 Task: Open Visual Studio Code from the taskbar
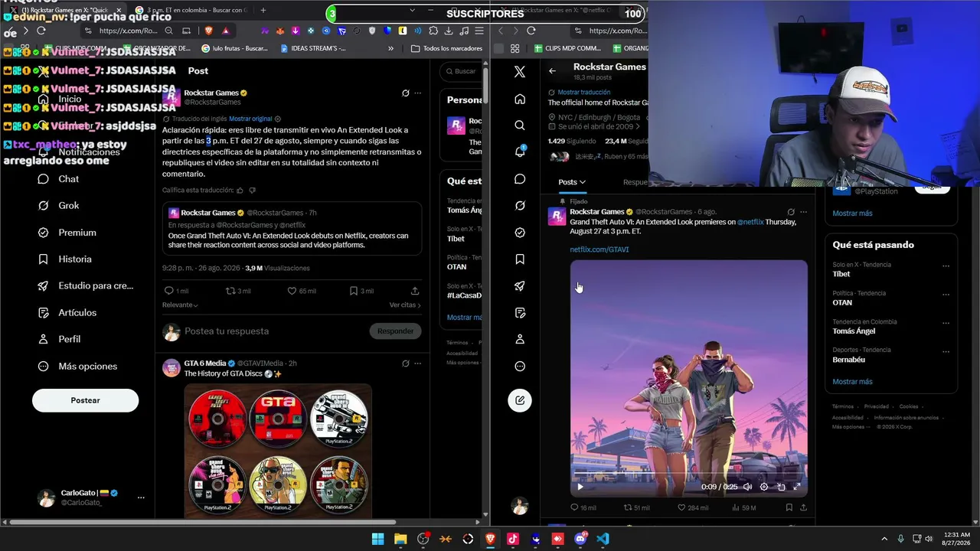(x=603, y=539)
